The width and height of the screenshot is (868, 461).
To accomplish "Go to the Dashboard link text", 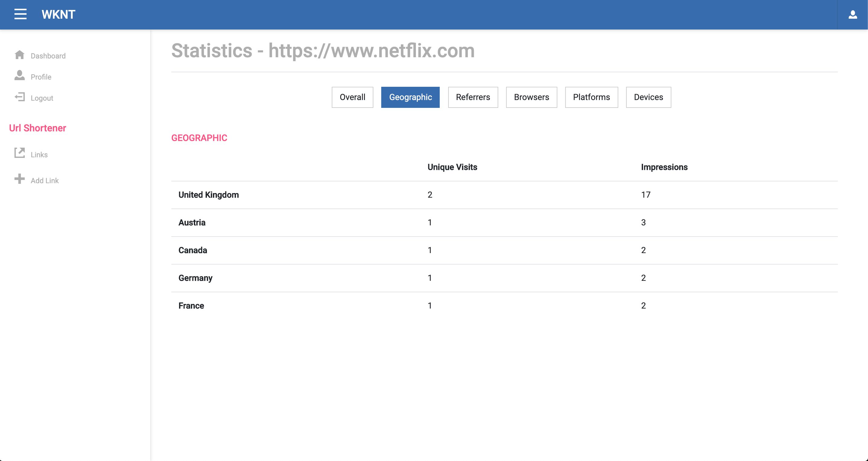I will click(48, 56).
